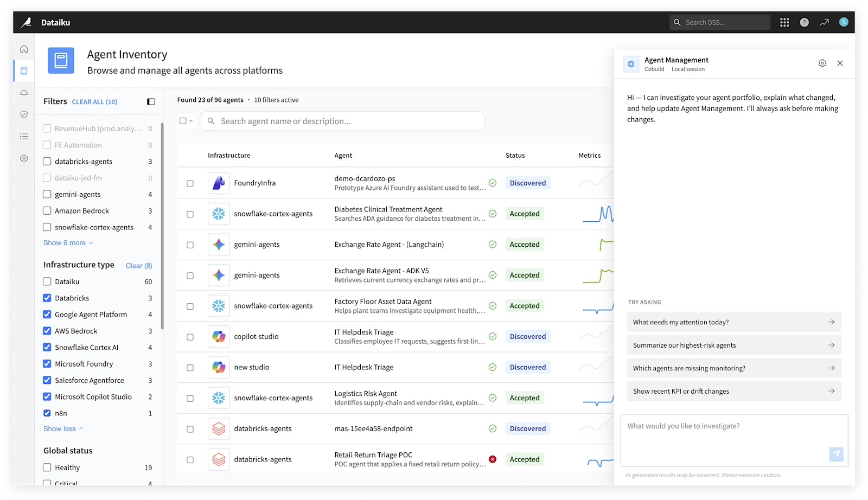Viewport: 868px width, 500px height.
Task: Click copilot-studio infrastructure icon
Action: [219, 337]
